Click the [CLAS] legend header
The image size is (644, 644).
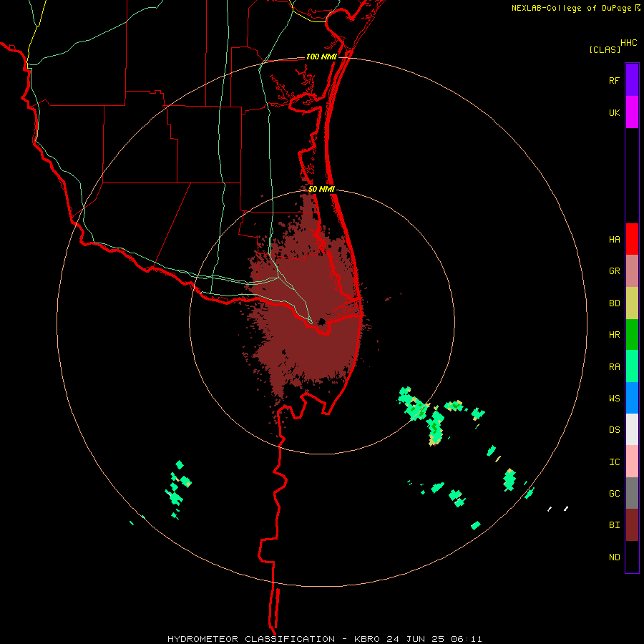[x=605, y=49]
